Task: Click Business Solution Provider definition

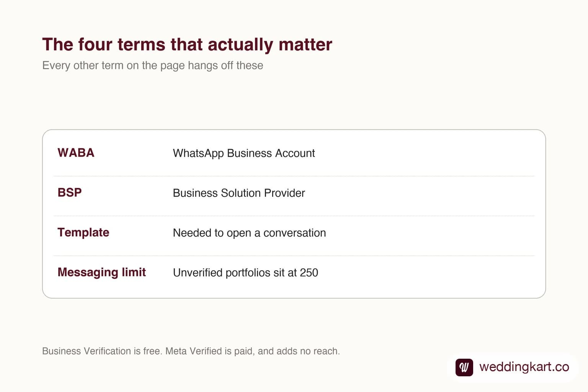Action: [239, 193]
